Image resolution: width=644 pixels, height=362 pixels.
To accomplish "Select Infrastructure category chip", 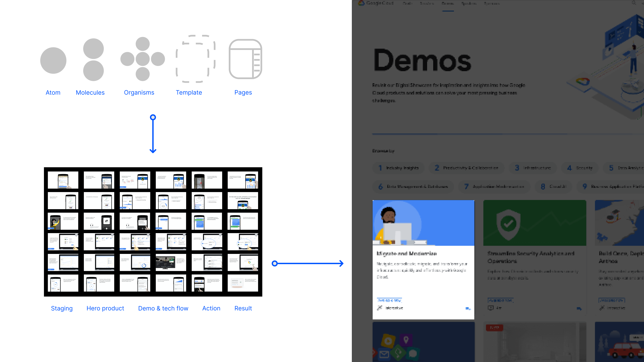I will (533, 168).
